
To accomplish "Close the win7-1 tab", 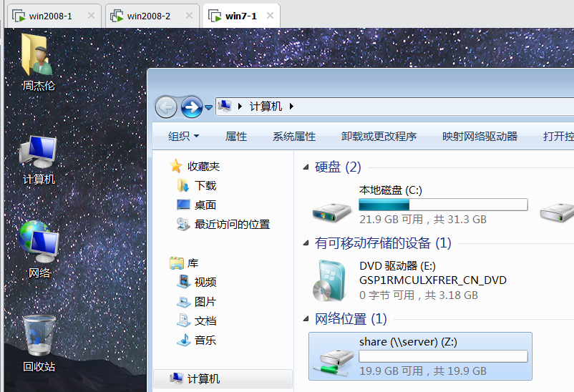I will click(x=270, y=16).
